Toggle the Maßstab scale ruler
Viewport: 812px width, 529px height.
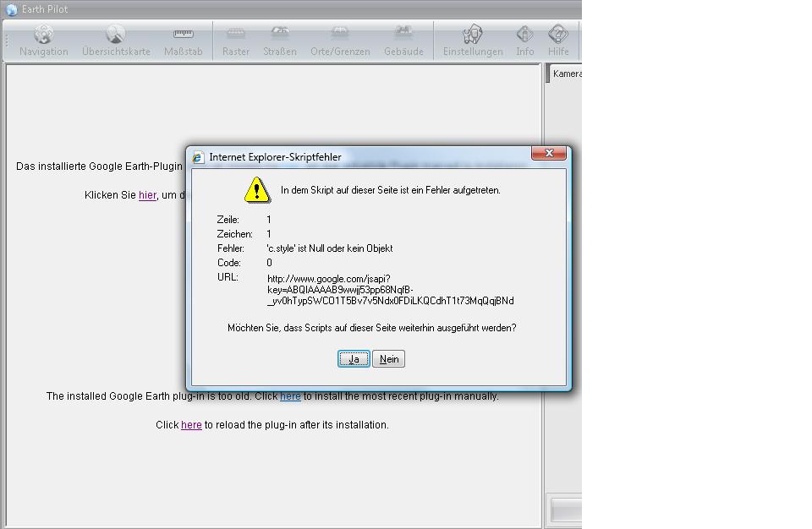tap(183, 41)
